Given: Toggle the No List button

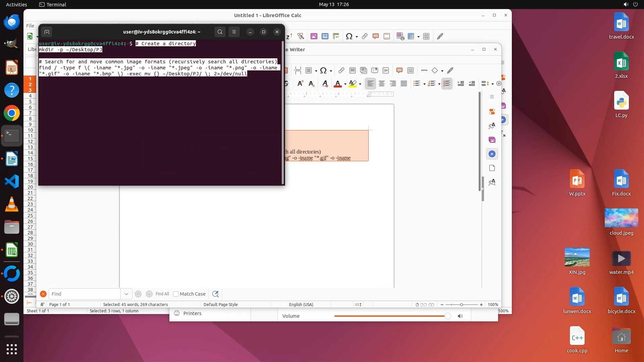Looking at the screenshot, I should tap(447, 84).
